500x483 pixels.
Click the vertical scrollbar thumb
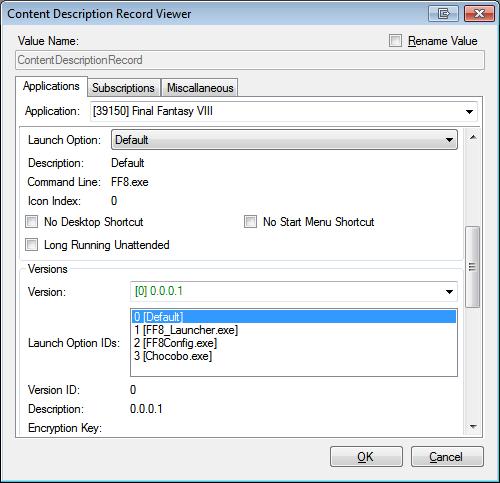pos(473,267)
